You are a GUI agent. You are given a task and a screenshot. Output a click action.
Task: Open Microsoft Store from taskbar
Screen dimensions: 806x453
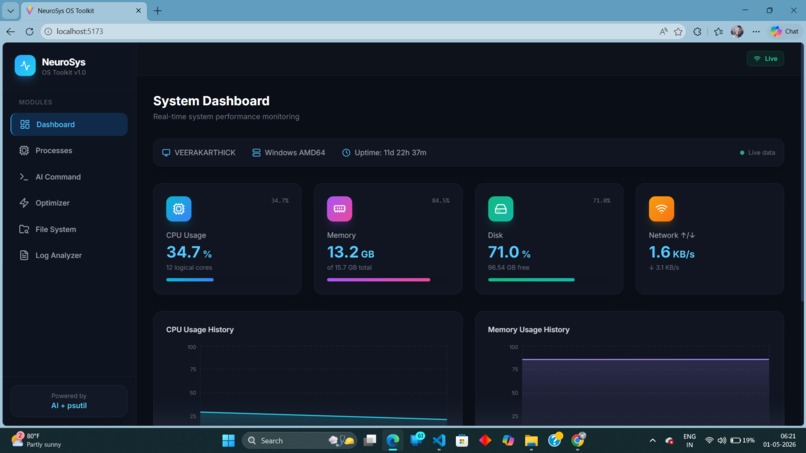tap(462, 441)
